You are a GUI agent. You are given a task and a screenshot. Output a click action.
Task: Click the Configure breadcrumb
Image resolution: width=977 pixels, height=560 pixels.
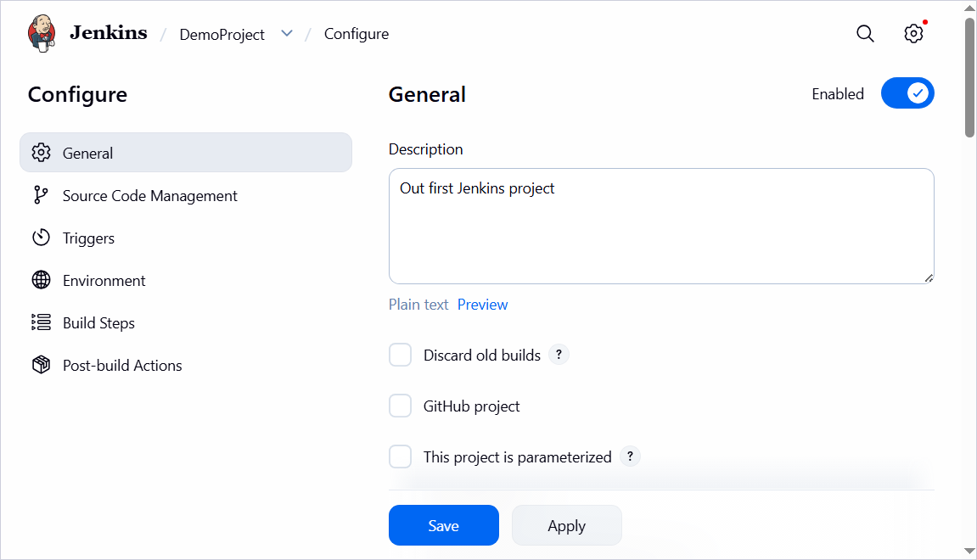click(x=357, y=34)
